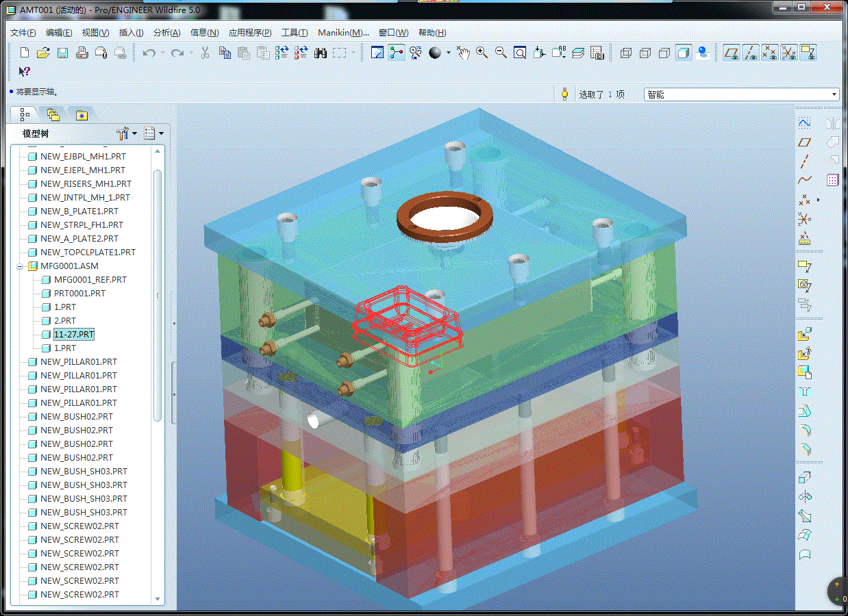The image size is (848, 616).
Task: Click the Zoom In magnifier icon
Action: tap(482, 53)
